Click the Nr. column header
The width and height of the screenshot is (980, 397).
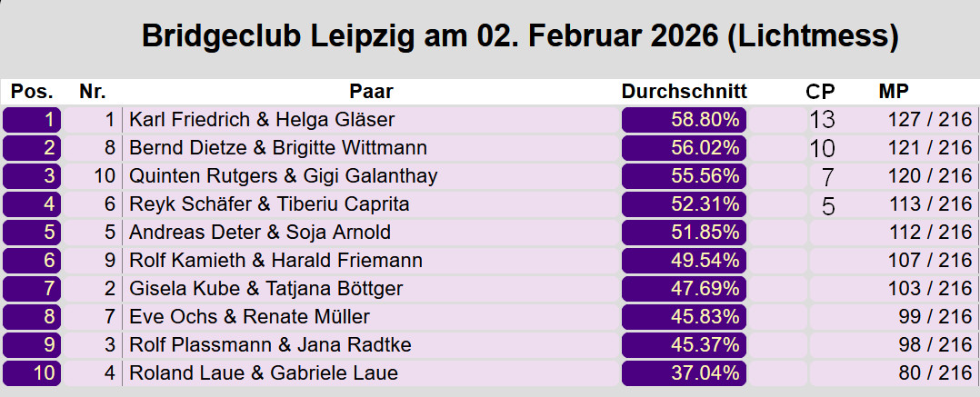click(93, 91)
